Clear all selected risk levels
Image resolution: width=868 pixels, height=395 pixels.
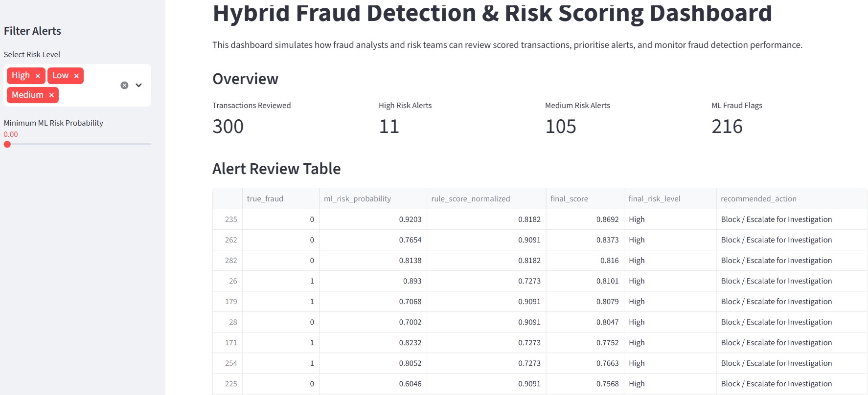coord(124,85)
